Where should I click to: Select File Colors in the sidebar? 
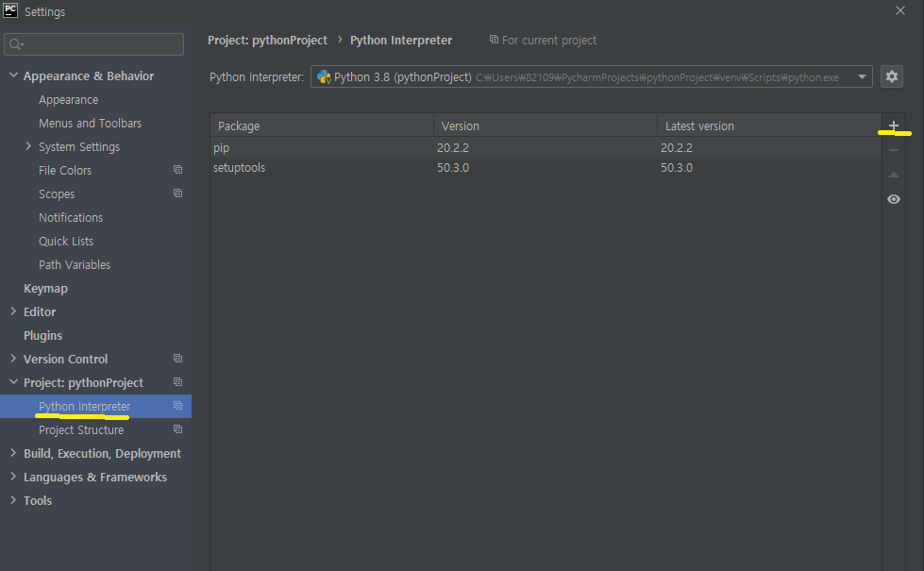coord(65,170)
